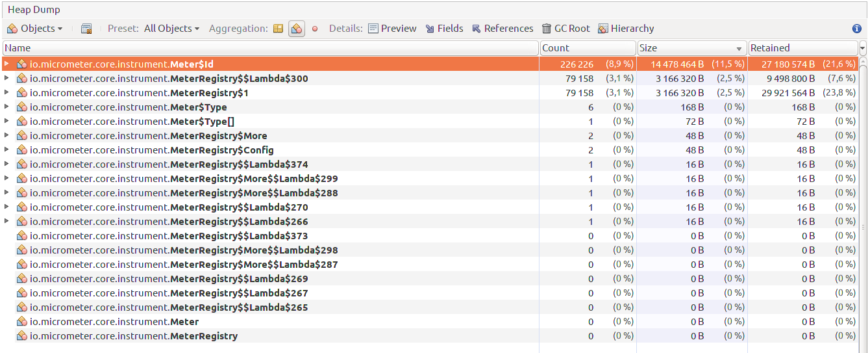
Task: Expand the MeterRegistry$More row
Action: (6, 136)
